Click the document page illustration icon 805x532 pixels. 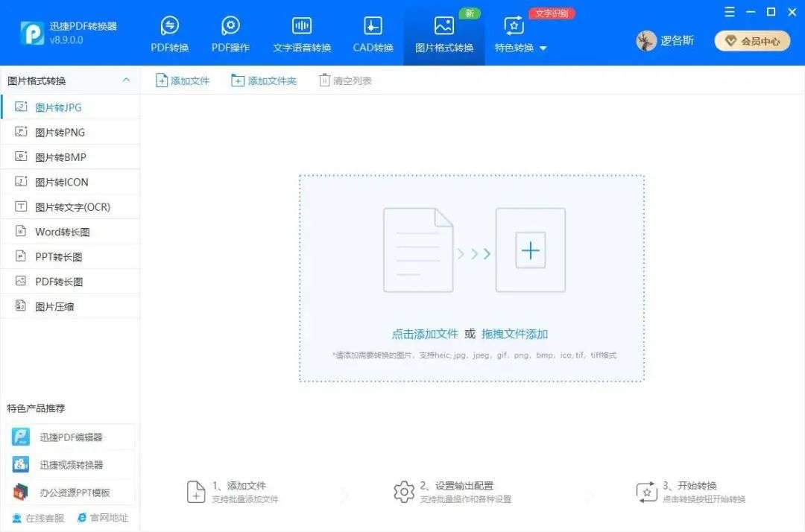point(418,250)
